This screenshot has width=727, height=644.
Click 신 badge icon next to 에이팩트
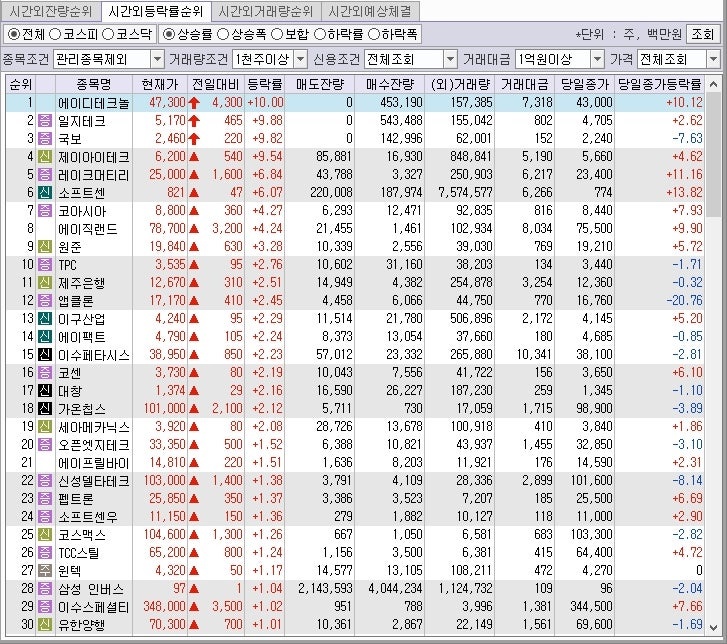[45, 337]
